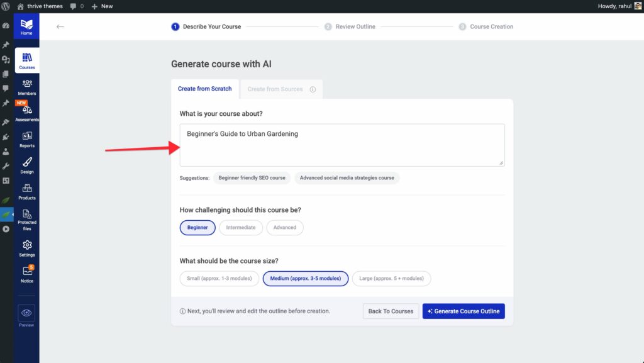Viewport: 644px width, 363px height.
Task: Choose Large course size option
Action: [x=391, y=278]
